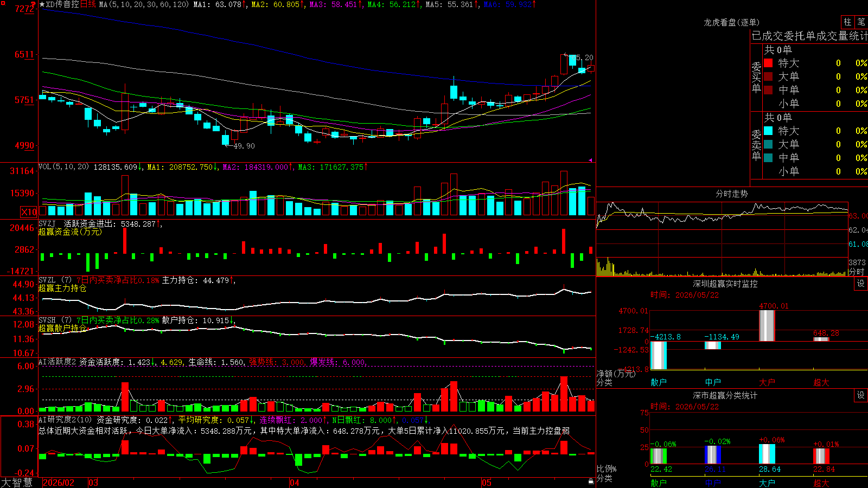Click the dark red 大单 buy order swatch
868x488 pixels.
click(768, 76)
